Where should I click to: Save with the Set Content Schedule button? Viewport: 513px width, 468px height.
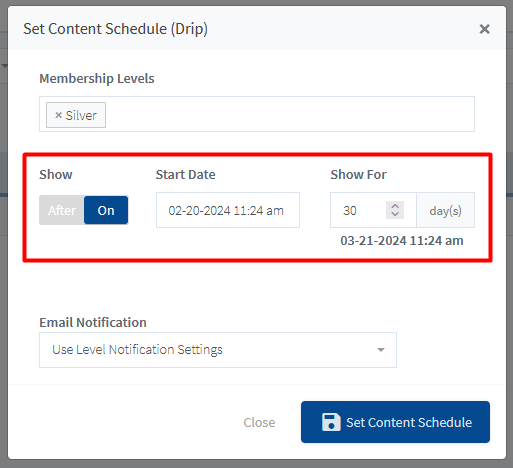tap(395, 422)
